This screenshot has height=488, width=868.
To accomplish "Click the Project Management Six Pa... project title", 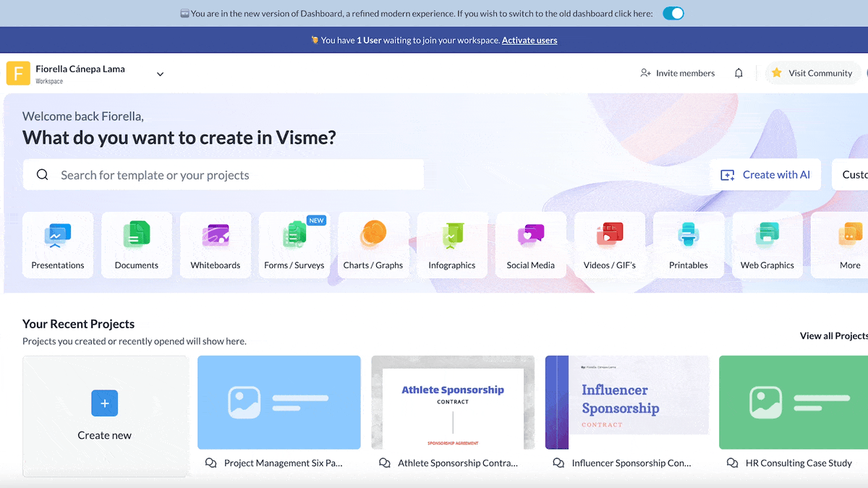I will point(284,463).
